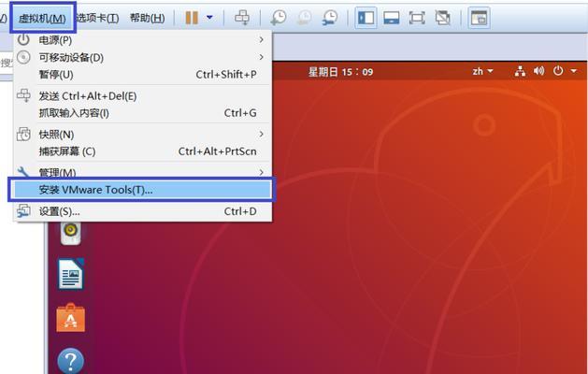Expand the arrow next to 电源(P)

(x=261, y=39)
